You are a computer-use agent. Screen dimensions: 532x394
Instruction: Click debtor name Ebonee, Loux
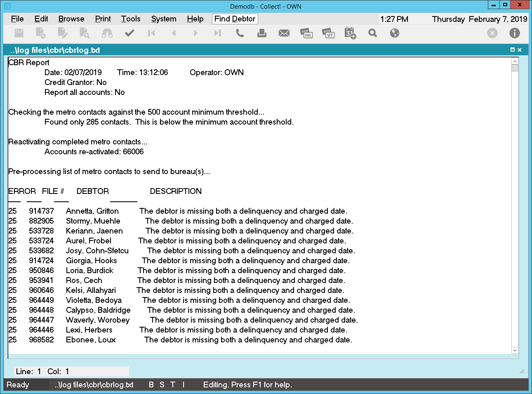click(91, 340)
